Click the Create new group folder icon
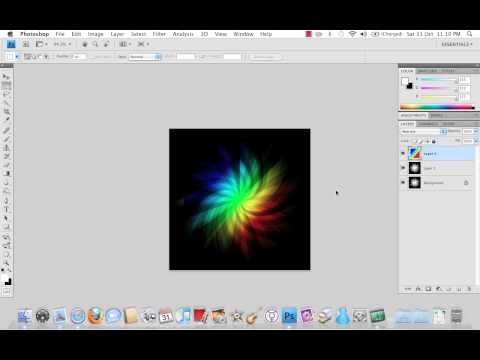The height and width of the screenshot is (360, 480). 449,289
